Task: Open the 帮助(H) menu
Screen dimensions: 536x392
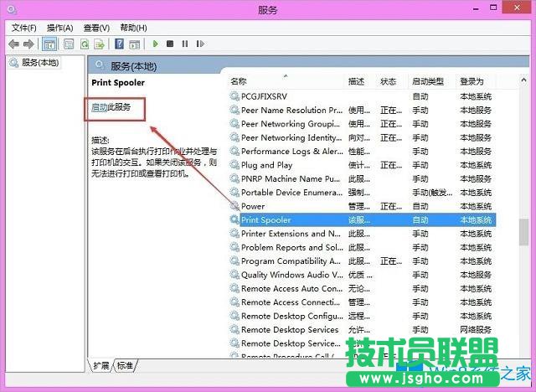Action: pyautogui.click(x=134, y=28)
